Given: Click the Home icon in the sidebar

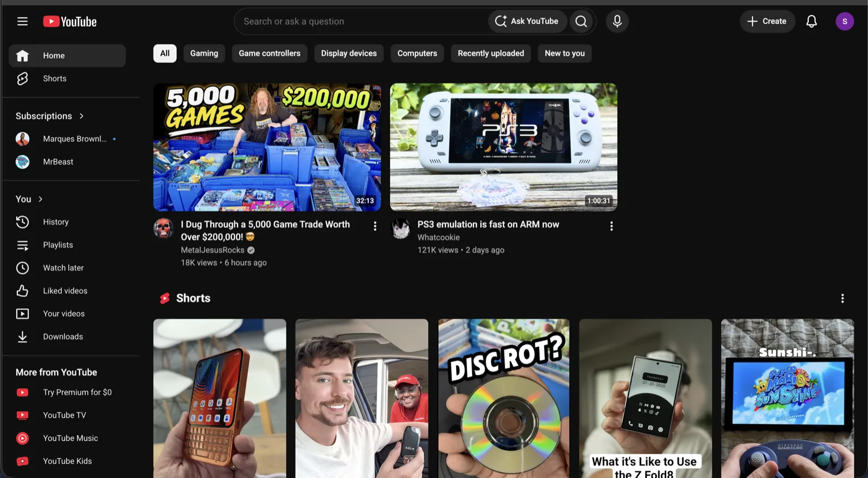Looking at the screenshot, I should [x=22, y=55].
